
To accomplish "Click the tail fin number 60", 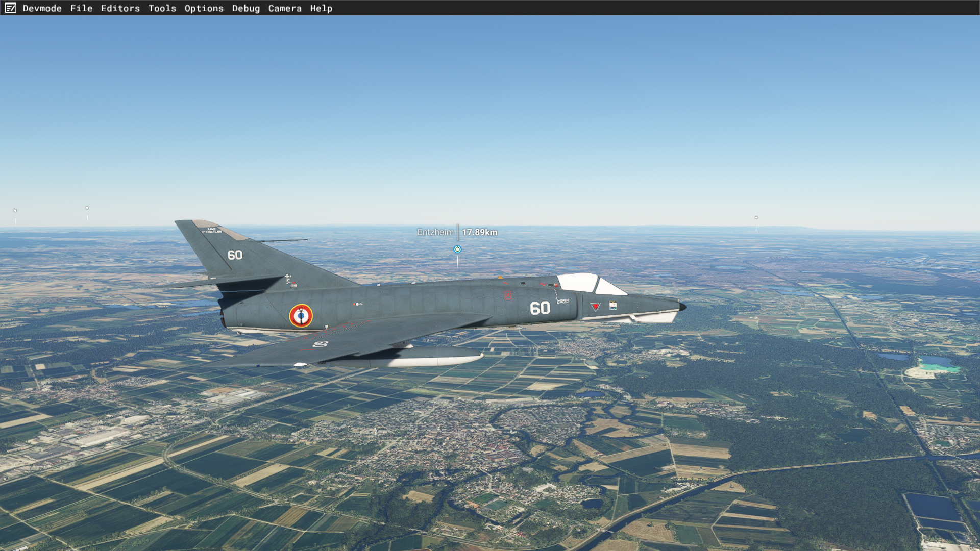I will (x=235, y=255).
